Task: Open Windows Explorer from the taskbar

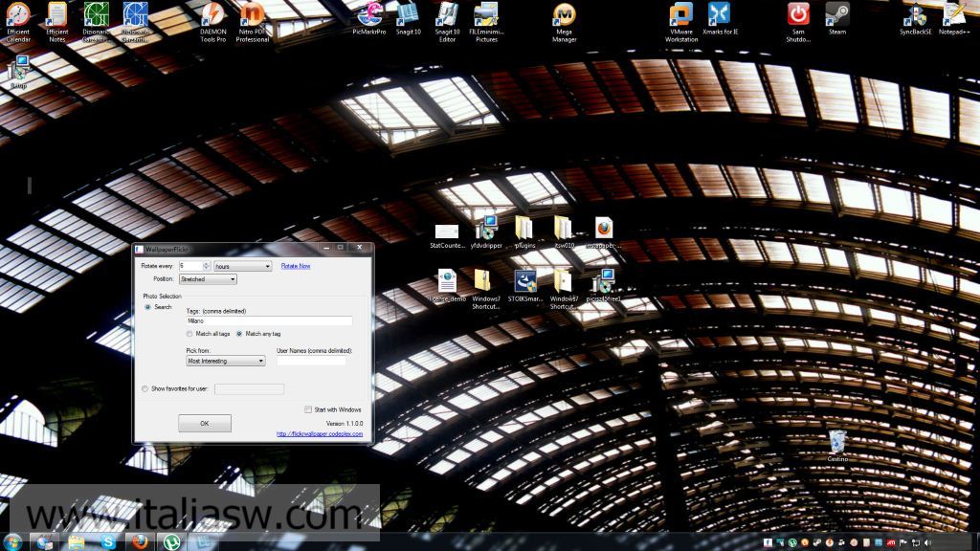Action: [x=77, y=541]
